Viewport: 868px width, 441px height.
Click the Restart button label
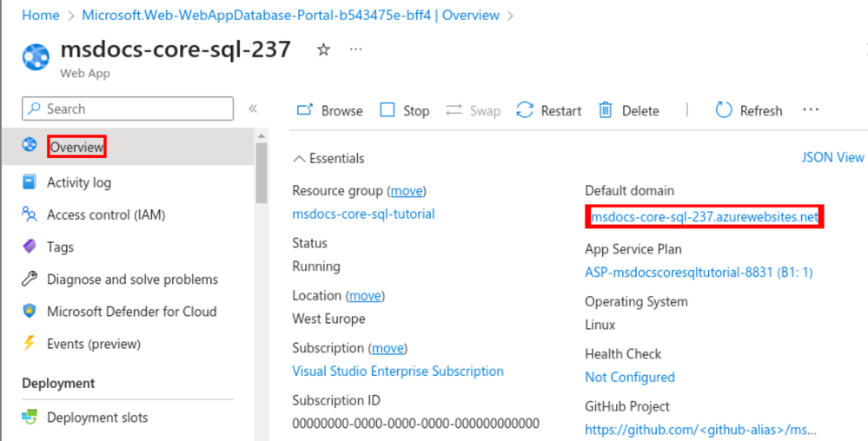[x=561, y=110]
